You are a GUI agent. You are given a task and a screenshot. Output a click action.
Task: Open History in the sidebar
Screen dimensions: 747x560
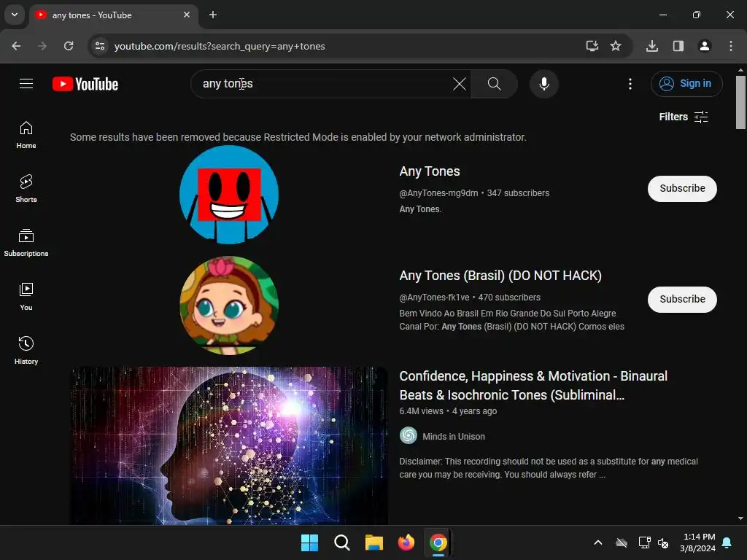26,351
